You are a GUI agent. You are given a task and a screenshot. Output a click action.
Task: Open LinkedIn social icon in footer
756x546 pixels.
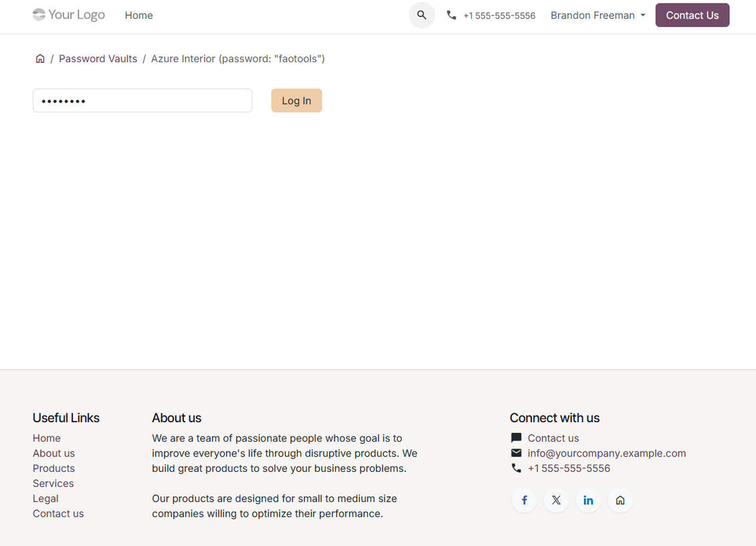click(x=588, y=500)
